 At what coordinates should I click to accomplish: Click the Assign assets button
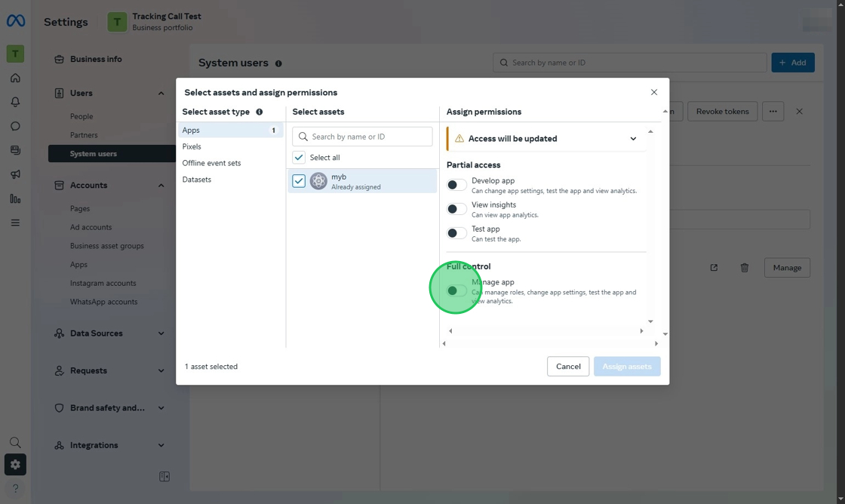click(627, 367)
